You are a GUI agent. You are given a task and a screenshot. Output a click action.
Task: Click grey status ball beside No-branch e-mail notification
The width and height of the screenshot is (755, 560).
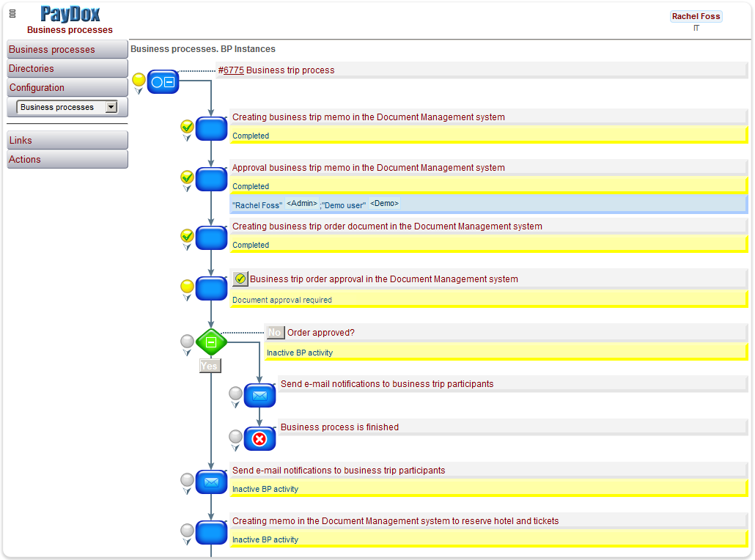[x=235, y=393]
